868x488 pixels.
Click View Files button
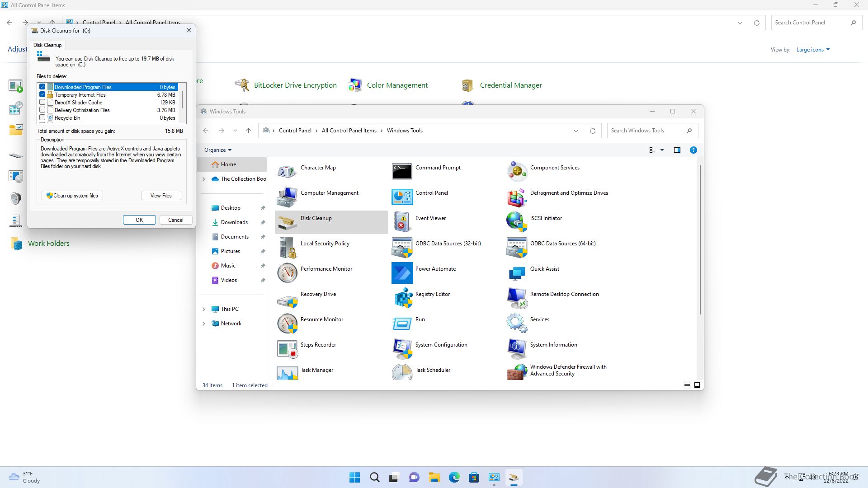pos(161,196)
